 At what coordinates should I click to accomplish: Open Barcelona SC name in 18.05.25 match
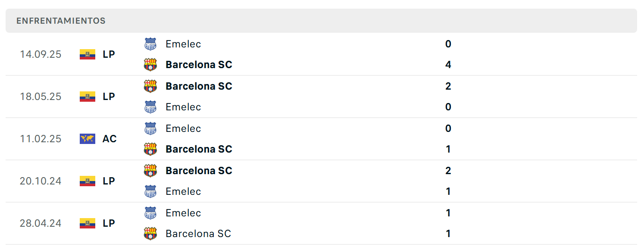pos(199,86)
